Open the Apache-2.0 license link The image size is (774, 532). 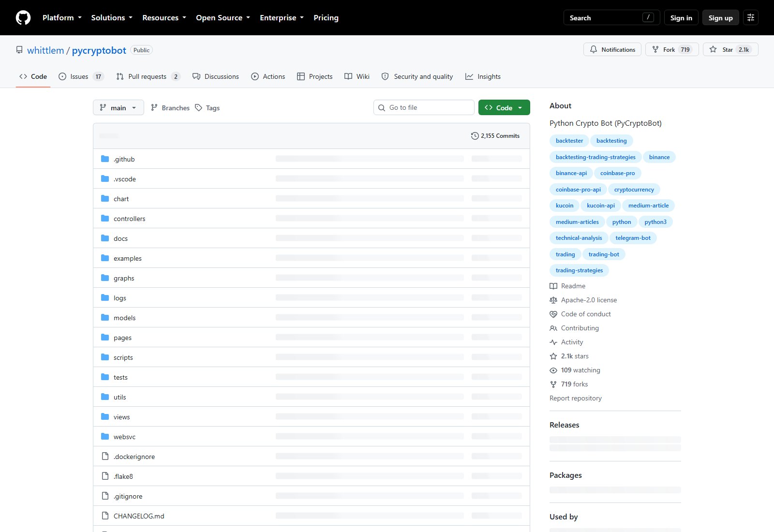click(583, 300)
